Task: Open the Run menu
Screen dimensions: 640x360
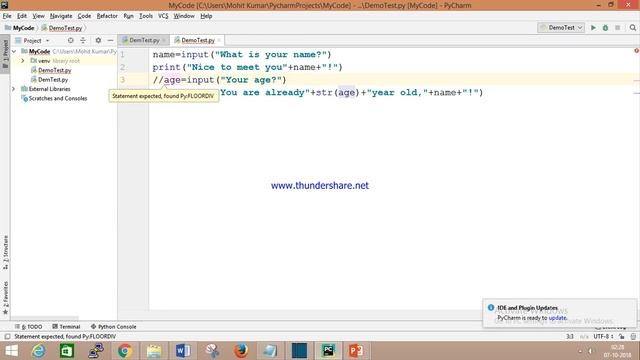Action: coord(129,16)
